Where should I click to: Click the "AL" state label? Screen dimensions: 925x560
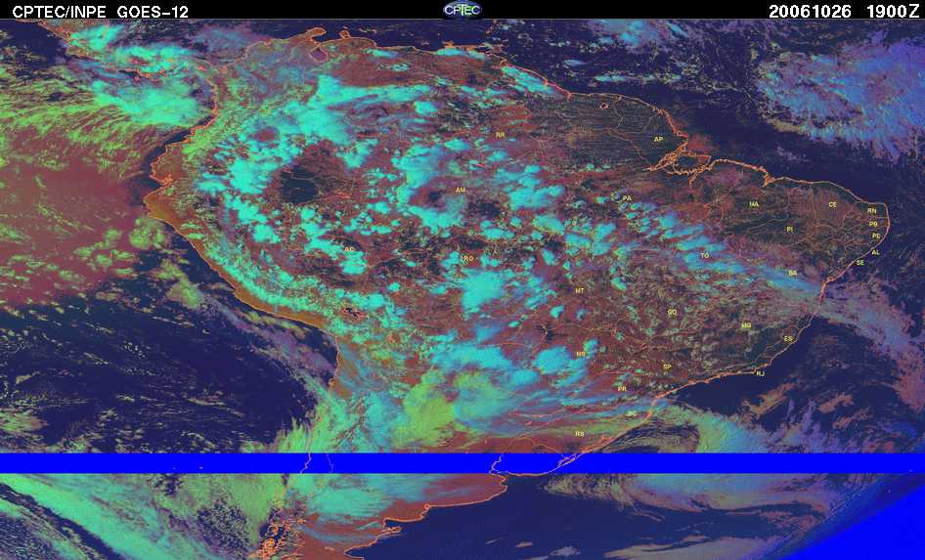click(875, 253)
